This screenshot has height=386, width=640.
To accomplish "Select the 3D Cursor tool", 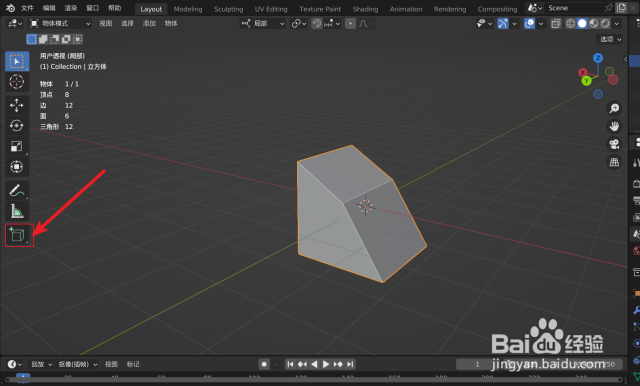I will click(x=17, y=82).
